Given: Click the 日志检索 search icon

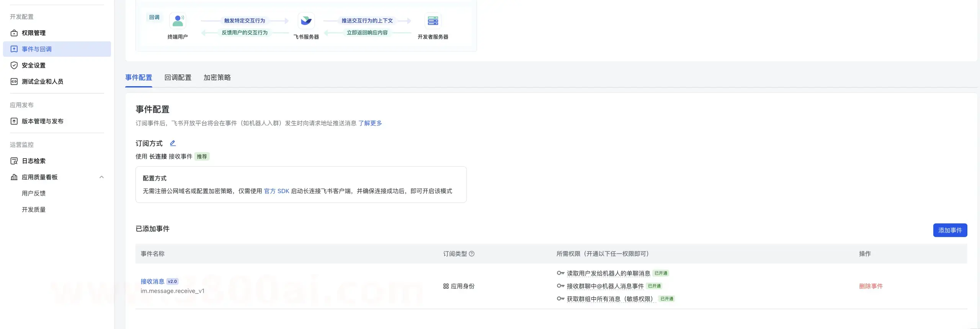Looking at the screenshot, I should tap(14, 161).
